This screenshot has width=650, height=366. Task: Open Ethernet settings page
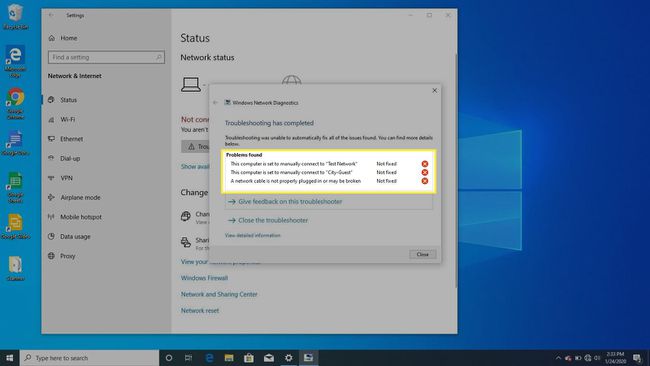(x=71, y=139)
